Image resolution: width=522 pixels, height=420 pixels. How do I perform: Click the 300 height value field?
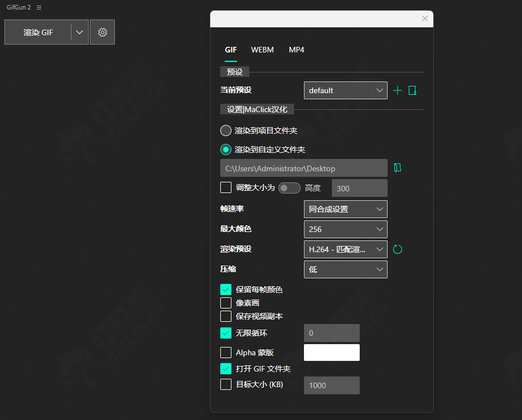click(x=360, y=188)
